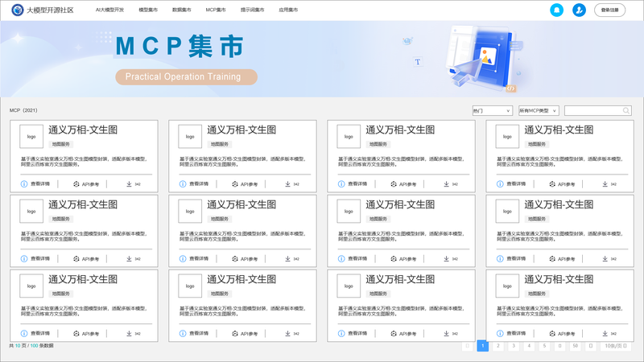The height and width of the screenshot is (362, 644).
Task: Go to page 4 in pagination
Action: point(529,346)
